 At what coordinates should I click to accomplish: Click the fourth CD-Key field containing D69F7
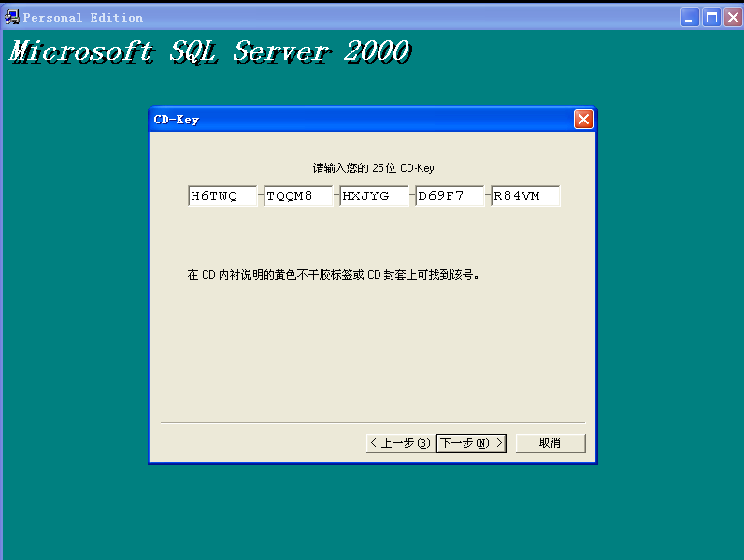450,195
